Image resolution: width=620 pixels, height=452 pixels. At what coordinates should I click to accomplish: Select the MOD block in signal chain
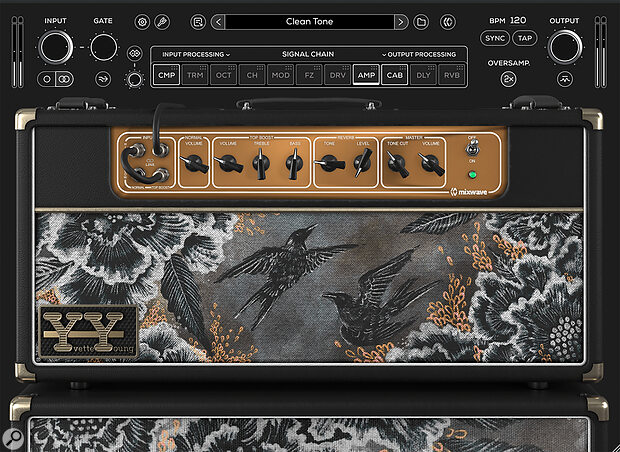280,75
